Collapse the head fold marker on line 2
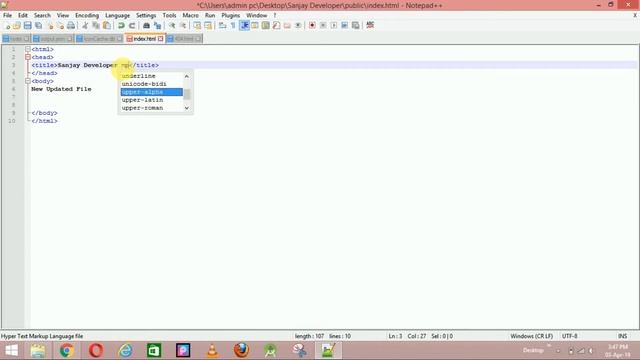This screenshot has width=640, height=360. [x=28, y=57]
